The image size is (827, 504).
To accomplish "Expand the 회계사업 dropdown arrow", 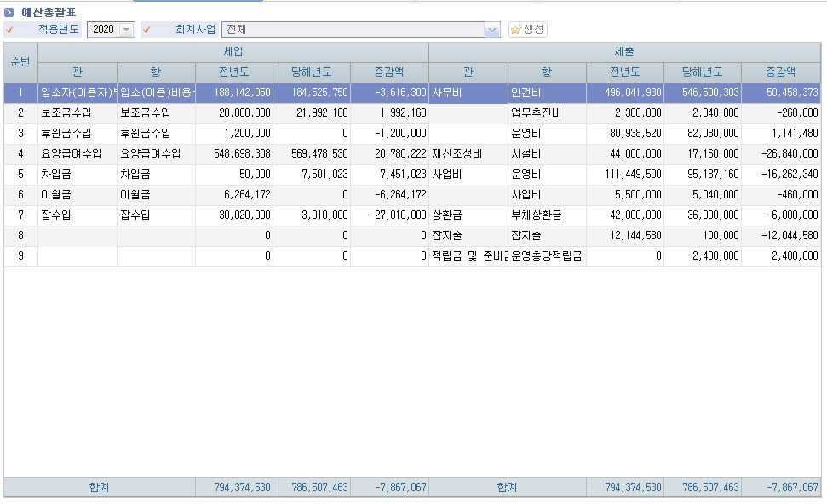I will (492, 30).
